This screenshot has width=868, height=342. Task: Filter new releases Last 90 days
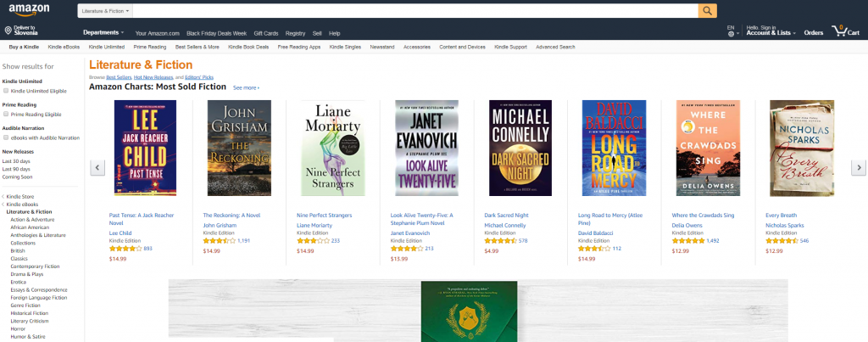(x=17, y=169)
